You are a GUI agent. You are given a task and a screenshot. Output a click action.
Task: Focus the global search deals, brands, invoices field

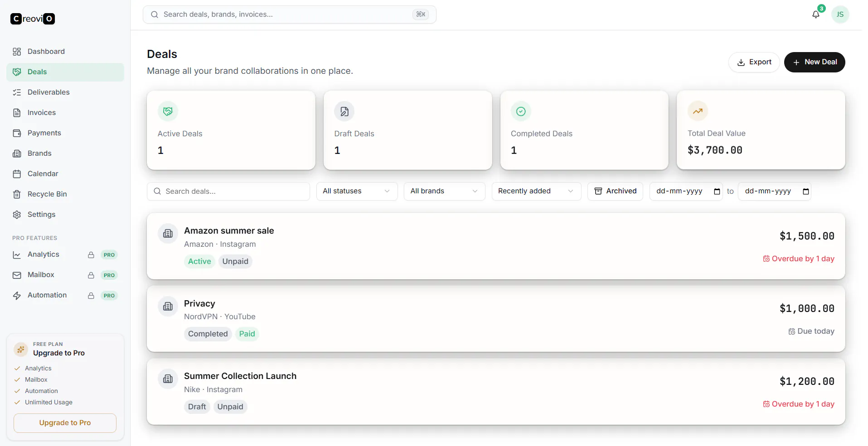click(x=289, y=14)
